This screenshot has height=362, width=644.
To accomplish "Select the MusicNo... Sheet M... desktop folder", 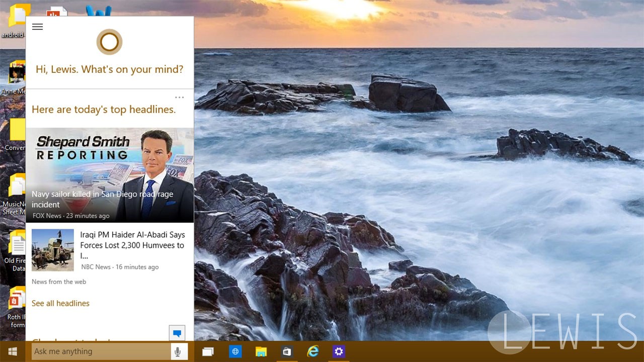I will pyautogui.click(x=15, y=194).
